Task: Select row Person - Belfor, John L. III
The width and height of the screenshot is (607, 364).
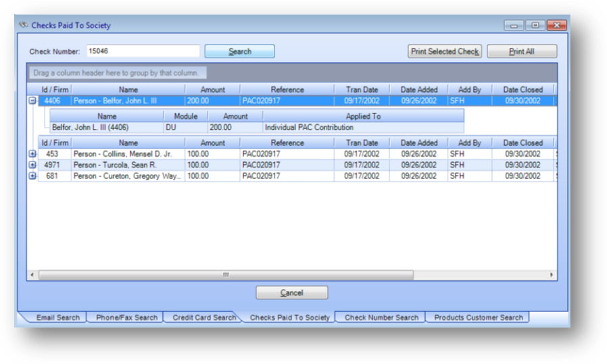Action: pos(297,101)
